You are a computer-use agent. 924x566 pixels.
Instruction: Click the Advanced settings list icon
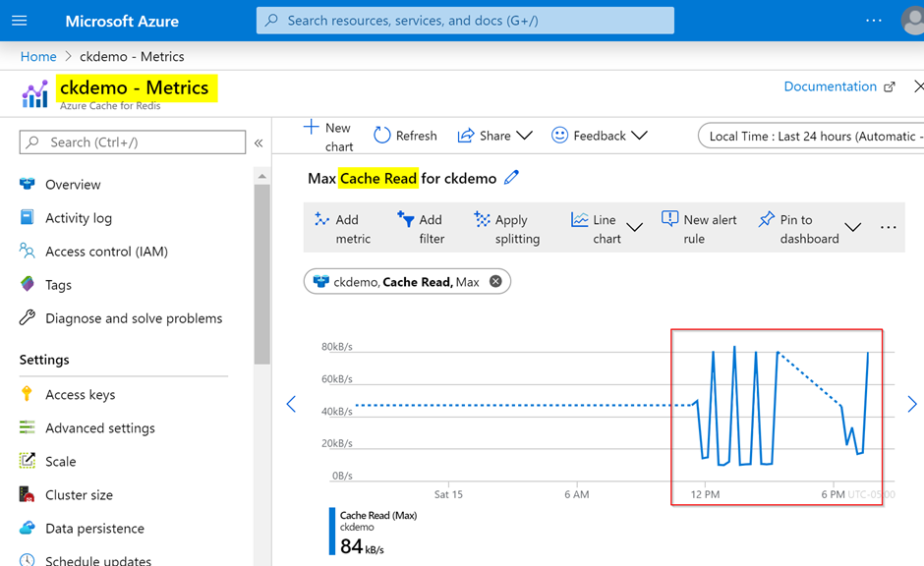(28, 427)
